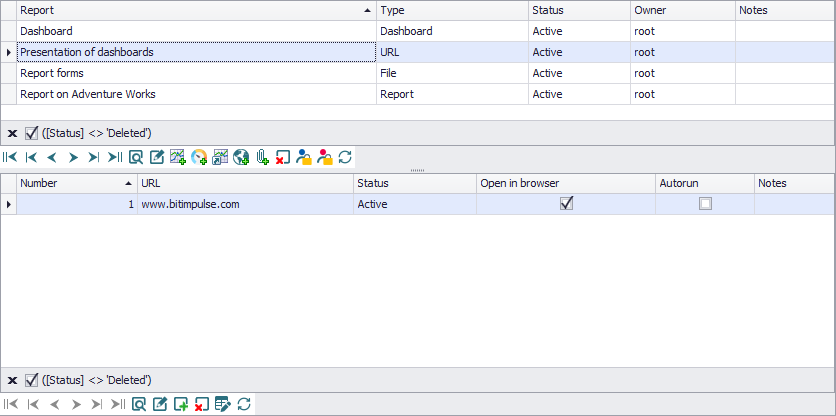The width and height of the screenshot is (836, 416).
Task: Go to last record in reports toolbar
Action: [115, 157]
